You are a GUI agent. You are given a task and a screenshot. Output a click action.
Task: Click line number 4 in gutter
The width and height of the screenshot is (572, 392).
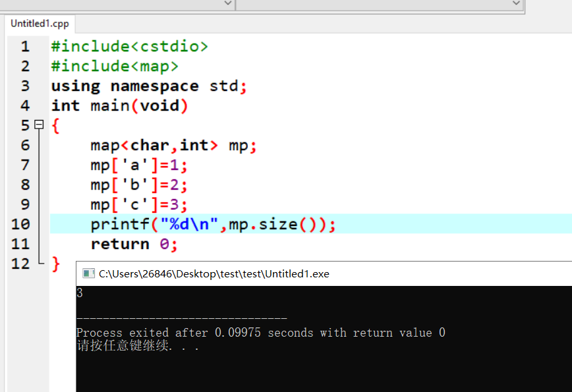tap(25, 105)
